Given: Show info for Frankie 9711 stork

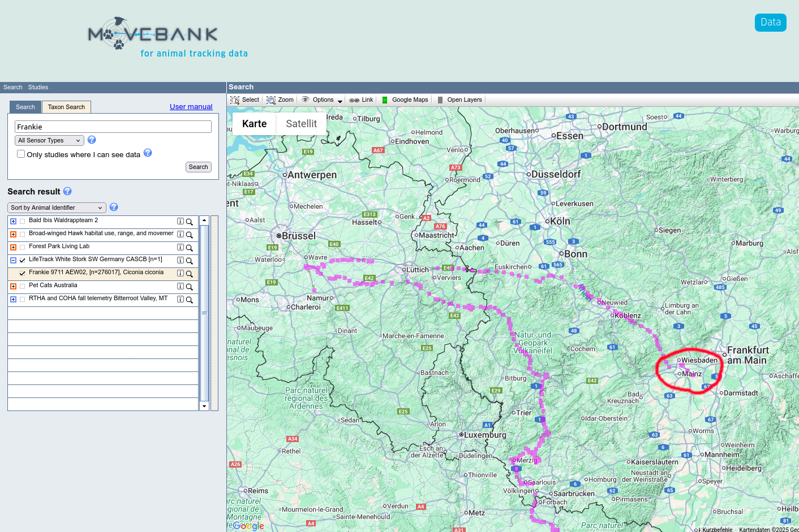Looking at the screenshot, I should click(181, 274).
